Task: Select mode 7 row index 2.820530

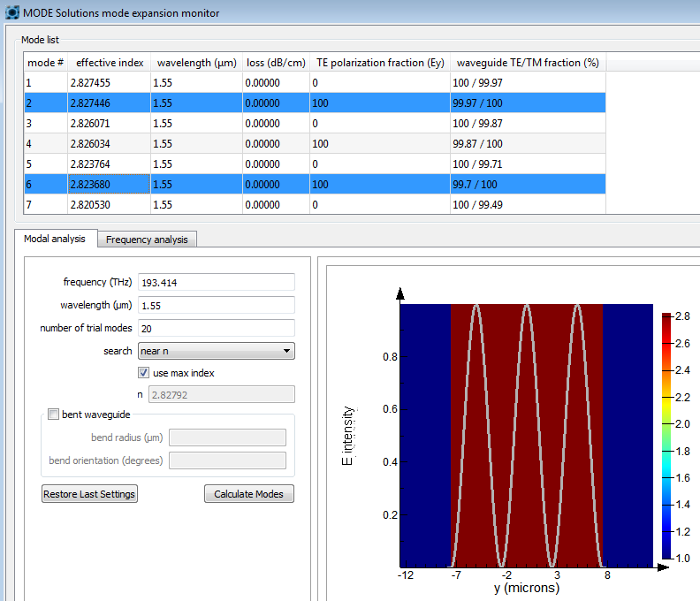Action: tap(315, 204)
